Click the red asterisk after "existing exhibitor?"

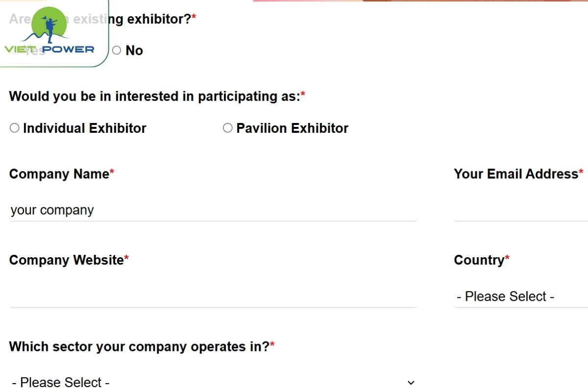(194, 18)
